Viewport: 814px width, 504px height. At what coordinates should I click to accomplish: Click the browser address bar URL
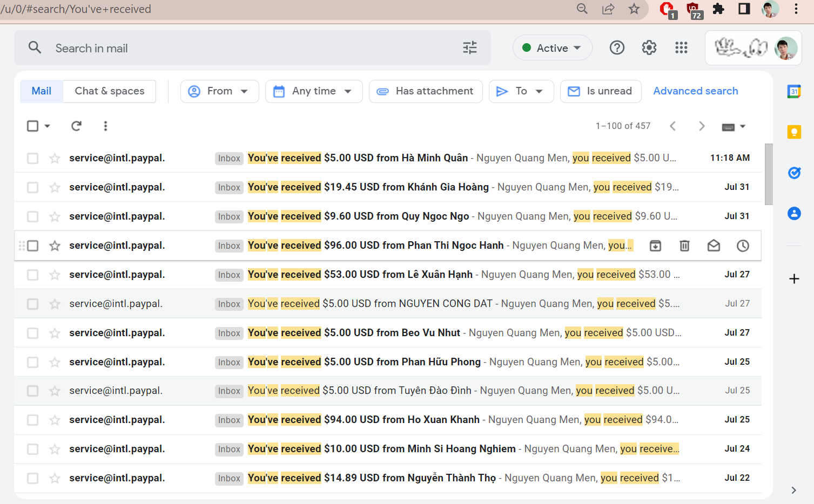point(76,9)
